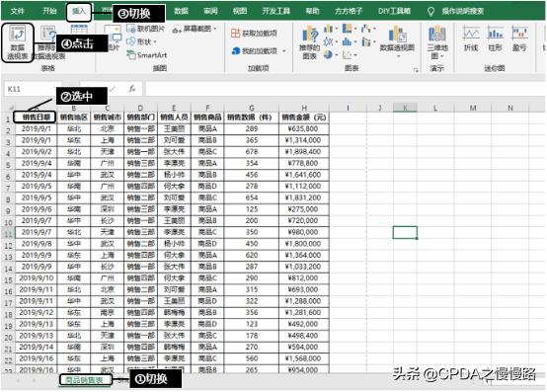Switch to the 开始 Home tab
Viewport: 547px width, 392px height.
point(49,11)
